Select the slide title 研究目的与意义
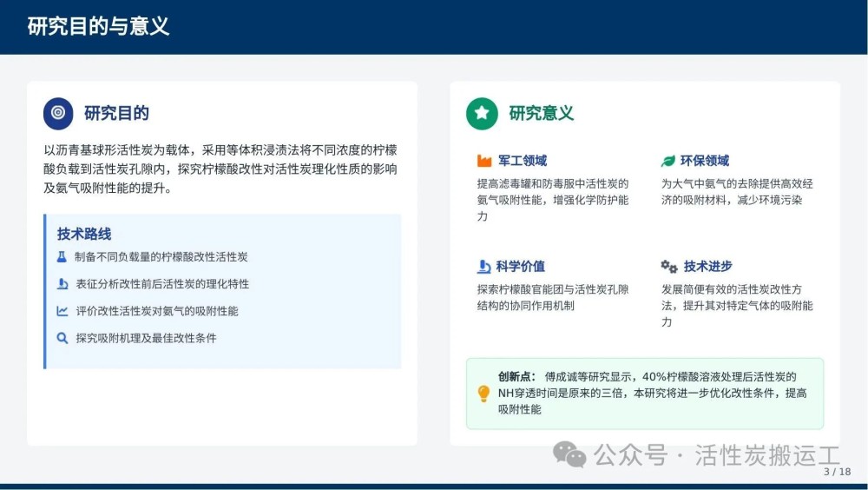Image resolution: width=868 pixels, height=490 pixels. point(98,26)
